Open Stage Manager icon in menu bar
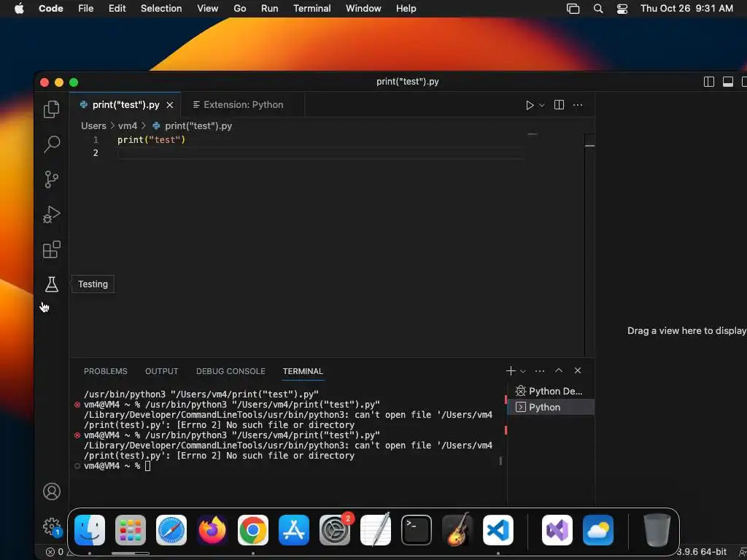 [573, 9]
